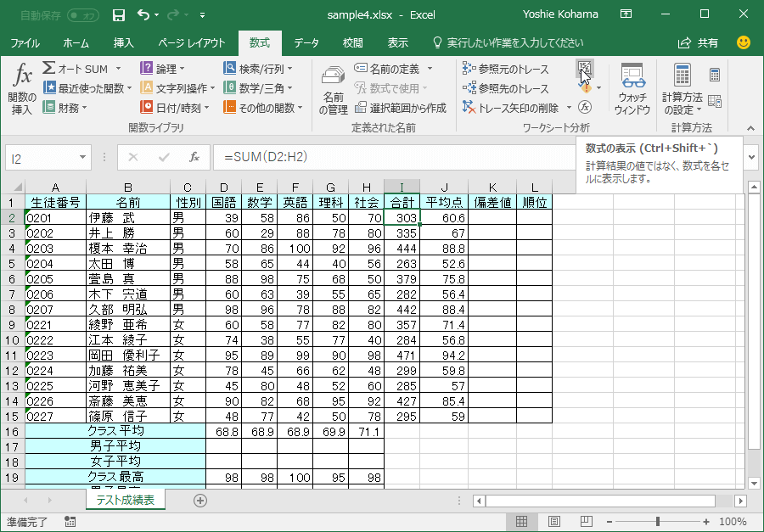Select the テスト成績表 sheet tab

(126, 500)
